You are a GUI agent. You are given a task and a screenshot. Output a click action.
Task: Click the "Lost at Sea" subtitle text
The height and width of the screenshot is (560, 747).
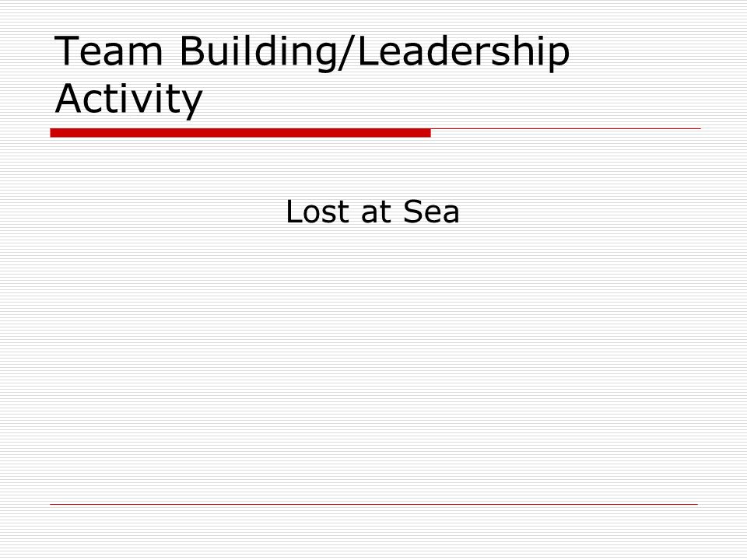click(x=373, y=212)
